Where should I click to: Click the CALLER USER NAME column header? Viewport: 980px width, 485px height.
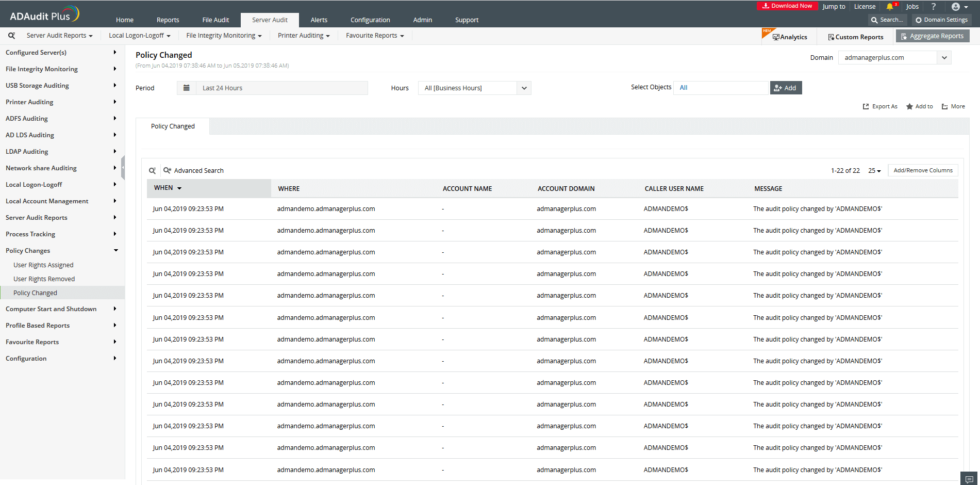674,189
